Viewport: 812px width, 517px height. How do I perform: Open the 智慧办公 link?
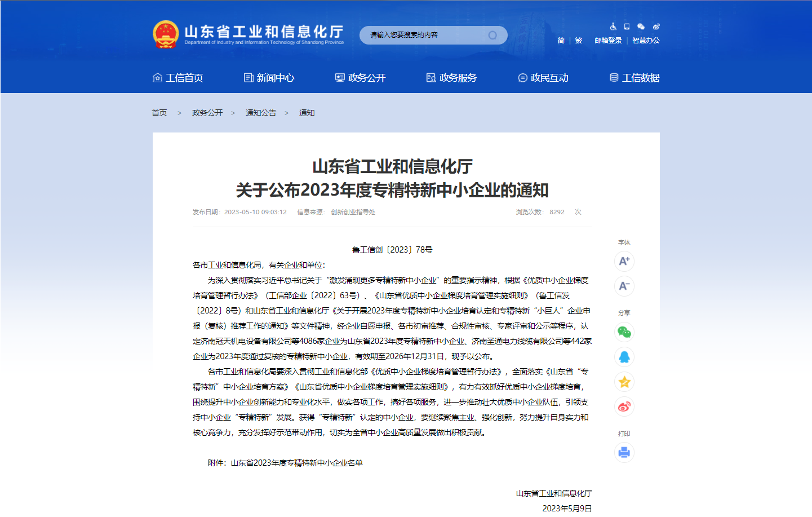(x=646, y=41)
